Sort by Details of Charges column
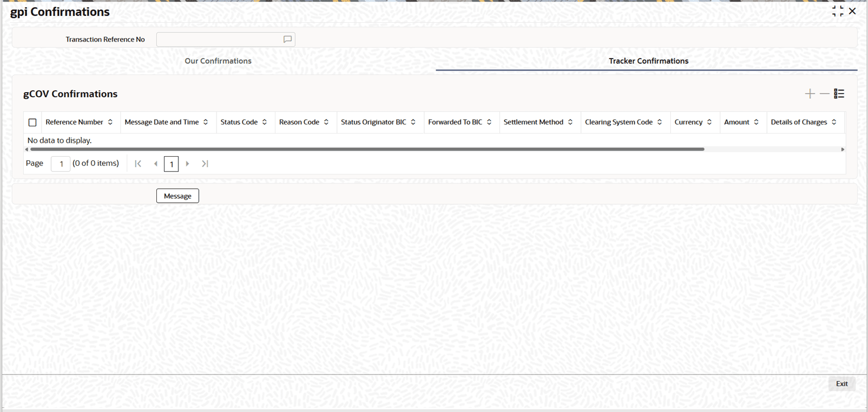 [x=834, y=122]
